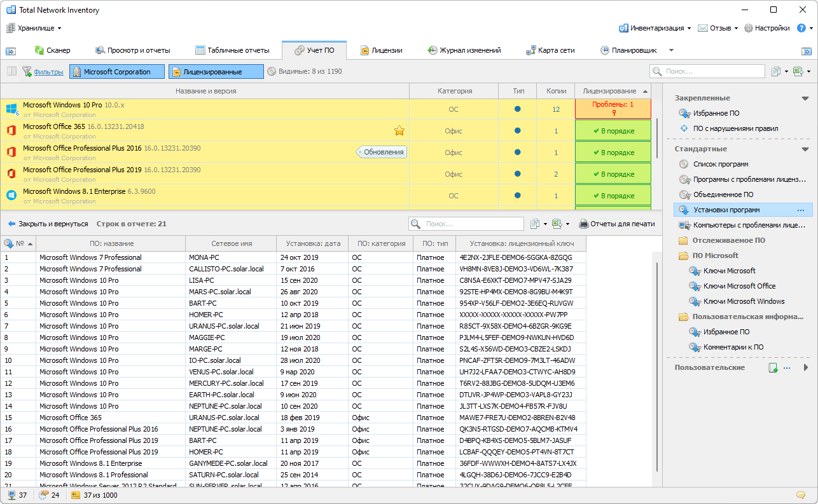The height and width of the screenshot is (504, 818).
Task: Click the top software search field
Action: [706, 72]
